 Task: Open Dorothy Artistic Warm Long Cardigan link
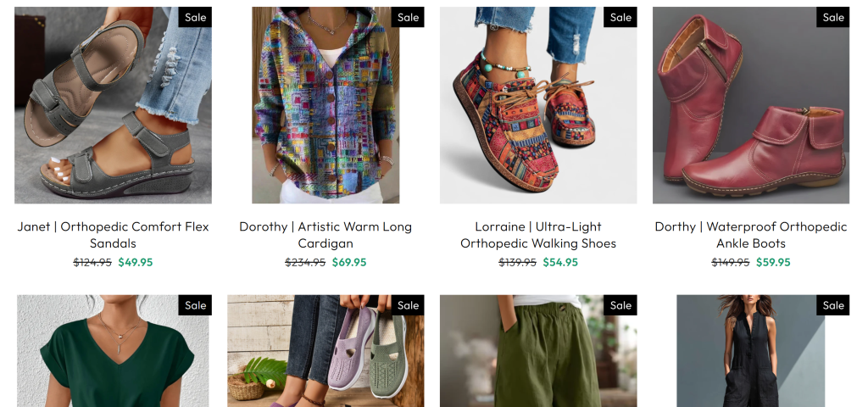click(325, 235)
